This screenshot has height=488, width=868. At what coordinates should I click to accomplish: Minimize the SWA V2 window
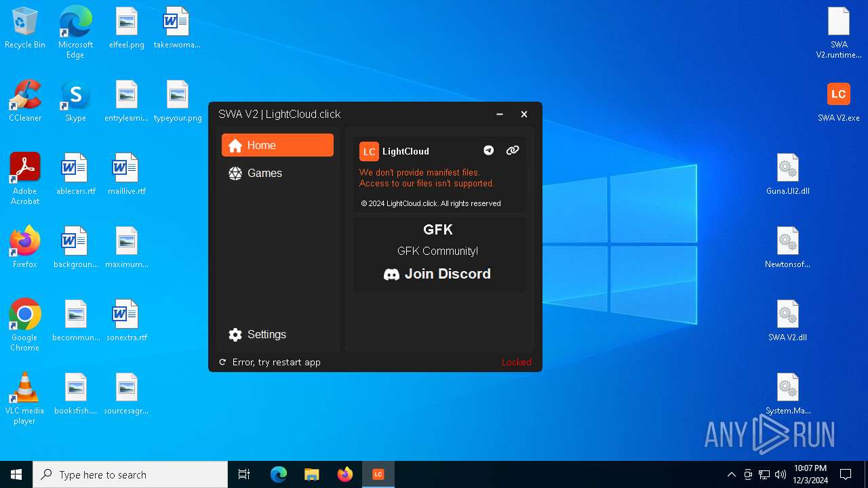pos(500,114)
